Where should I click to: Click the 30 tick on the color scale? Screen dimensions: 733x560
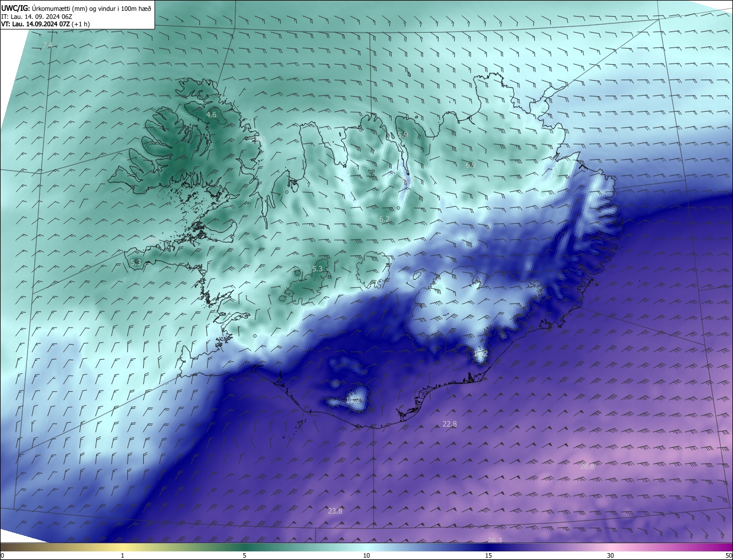click(610, 555)
